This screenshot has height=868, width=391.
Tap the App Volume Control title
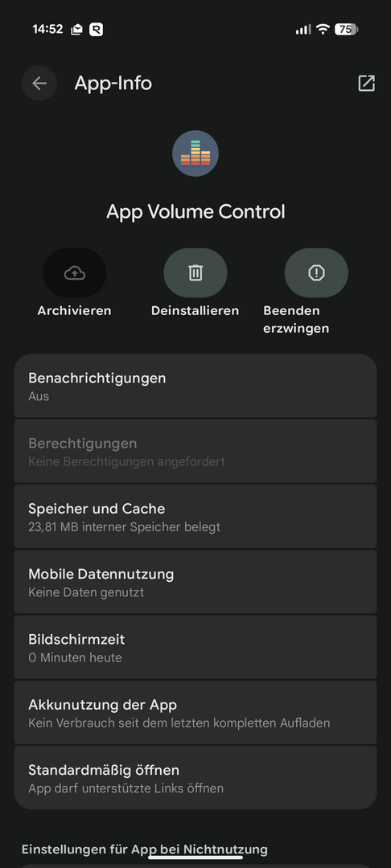pos(195,211)
